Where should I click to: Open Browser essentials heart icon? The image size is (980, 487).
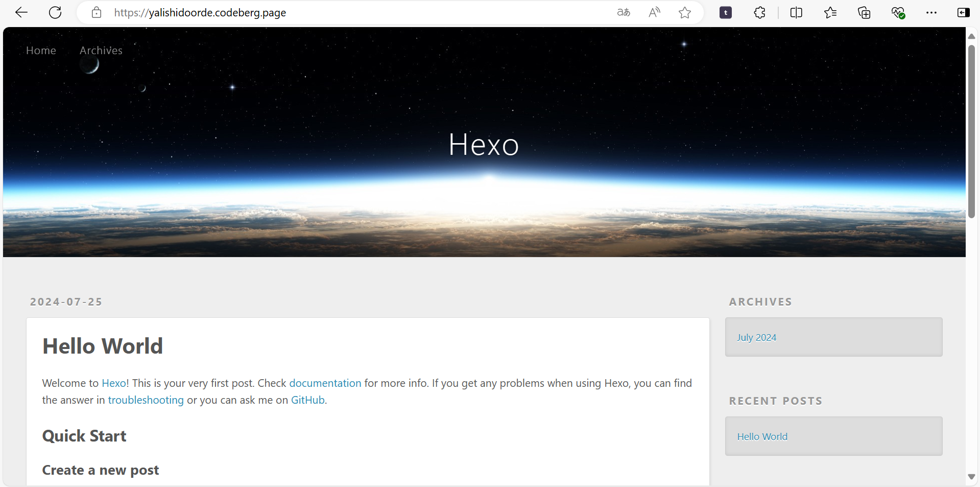[x=898, y=13]
